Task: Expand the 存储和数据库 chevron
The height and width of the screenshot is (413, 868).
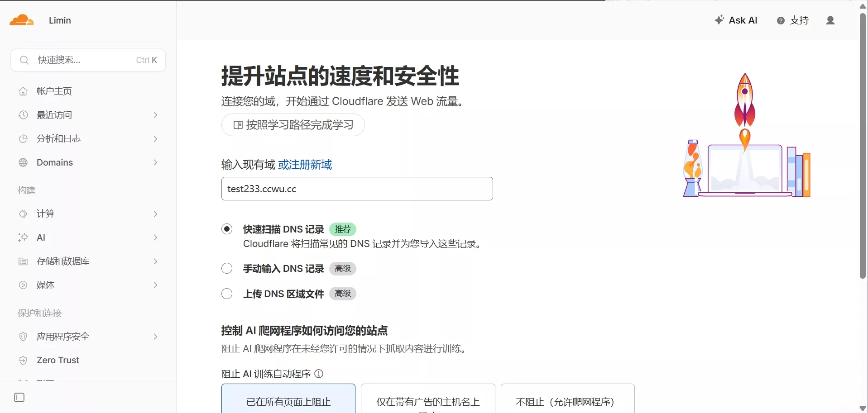Action: tap(155, 261)
